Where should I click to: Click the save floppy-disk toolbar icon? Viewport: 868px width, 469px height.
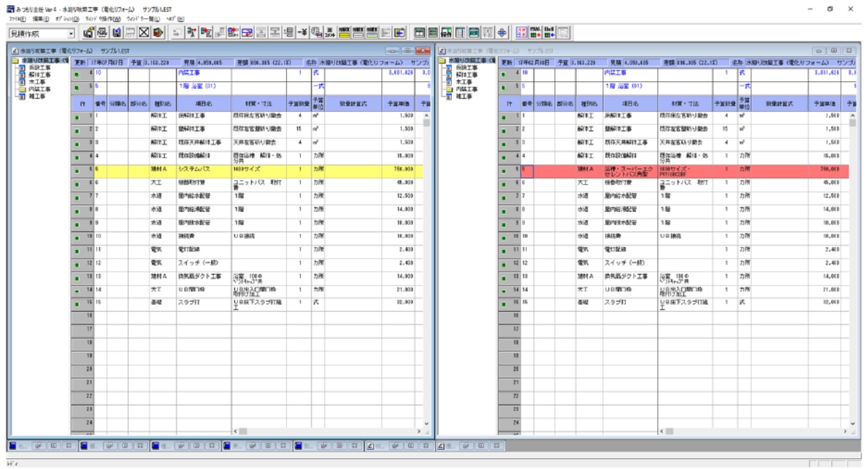tap(116, 33)
